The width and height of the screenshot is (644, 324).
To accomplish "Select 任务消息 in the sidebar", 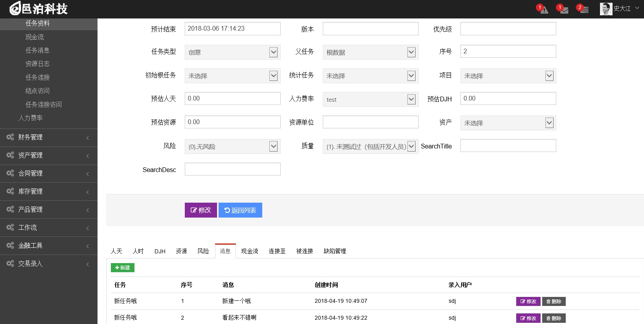I will coord(38,50).
